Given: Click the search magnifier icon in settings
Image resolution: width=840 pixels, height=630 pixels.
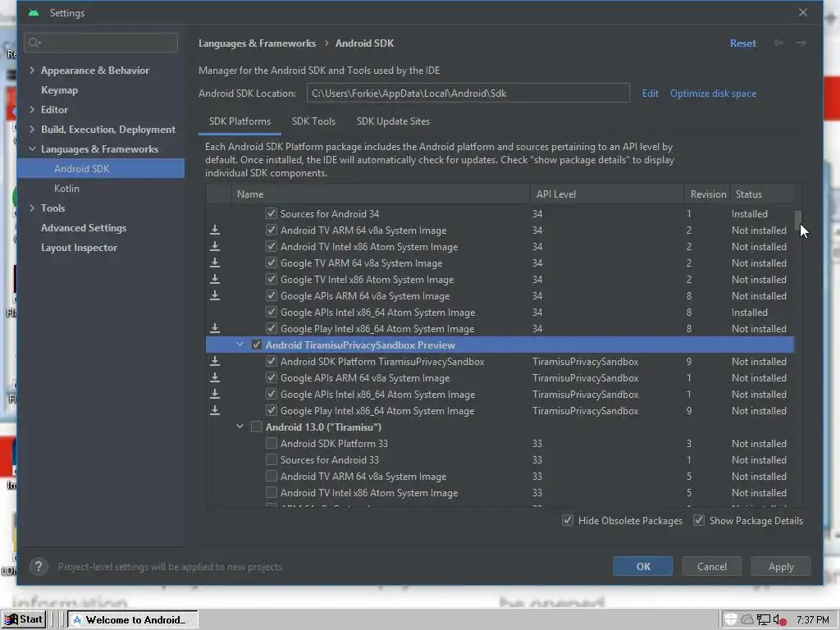Looking at the screenshot, I should pyautogui.click(x=34, y=43).
